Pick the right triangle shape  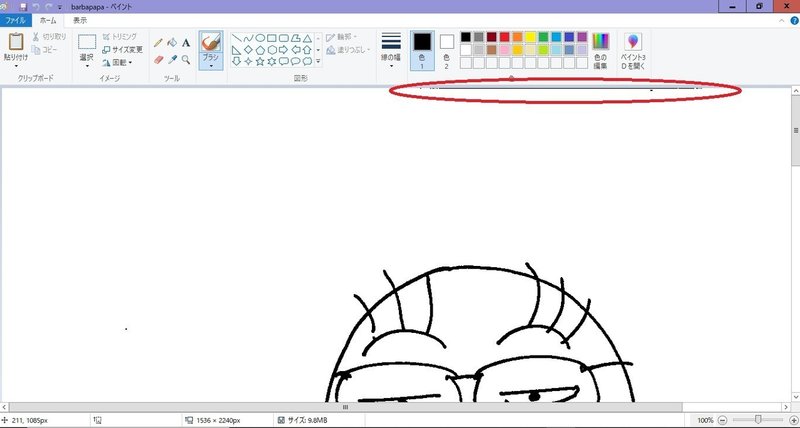(236, 50)
